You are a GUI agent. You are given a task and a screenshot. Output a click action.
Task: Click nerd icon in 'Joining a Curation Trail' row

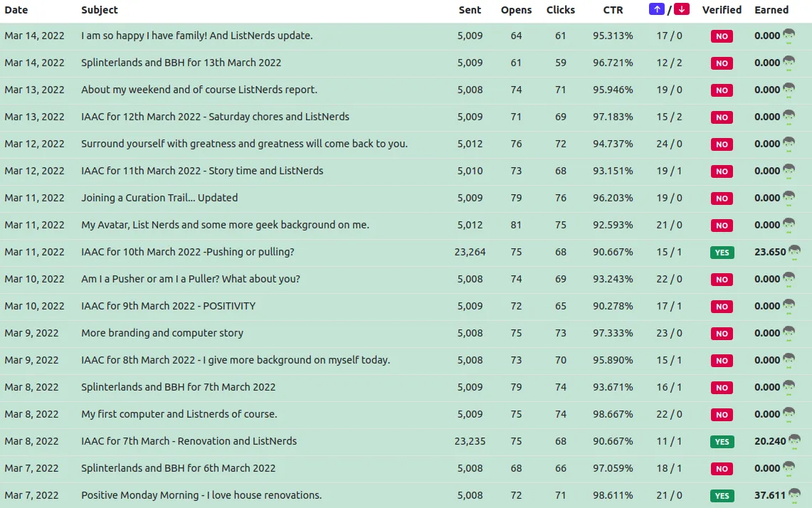pyautogui.click(x=789, y=199)
